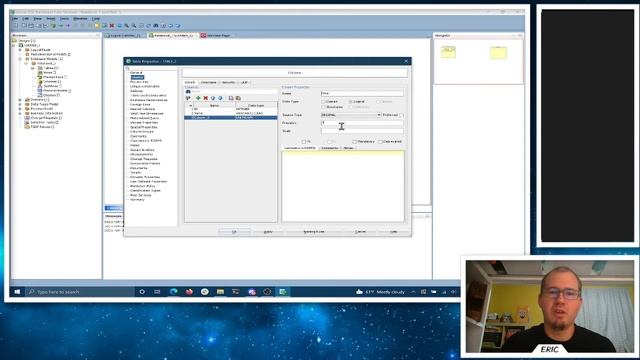Open File Explorer from the taskbar
Viewport: 640px width, 360px height.
220,292
